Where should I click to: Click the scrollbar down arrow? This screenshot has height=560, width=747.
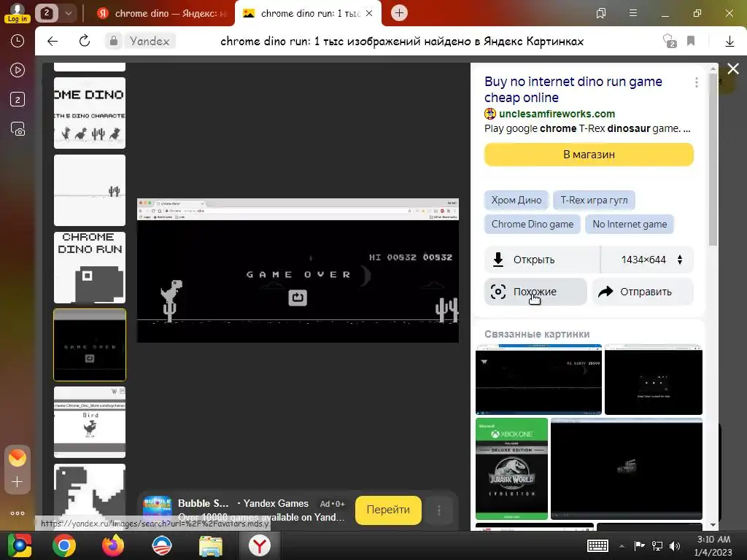(713, 525)
